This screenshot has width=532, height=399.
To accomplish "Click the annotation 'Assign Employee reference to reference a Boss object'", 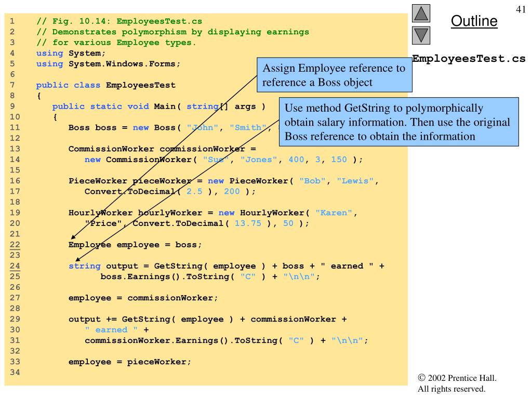I will (x=335, y=75).
